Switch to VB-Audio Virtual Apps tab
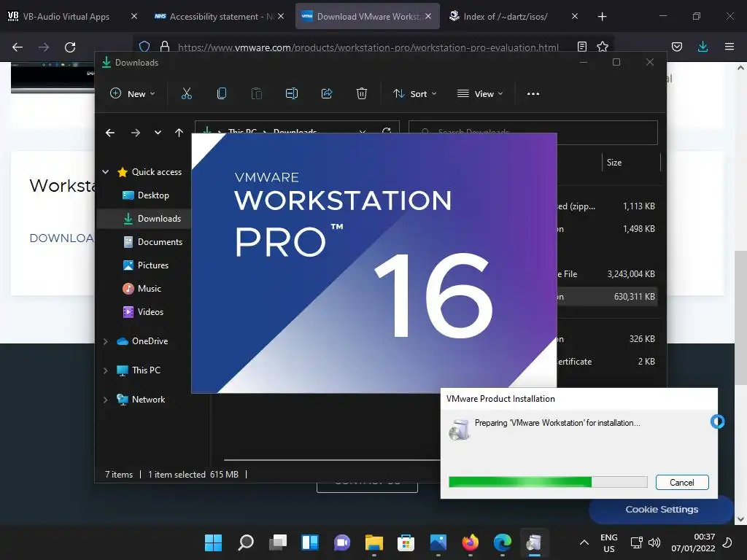The width and height of the screenshot is (747, 560). (x=66, y=16)
